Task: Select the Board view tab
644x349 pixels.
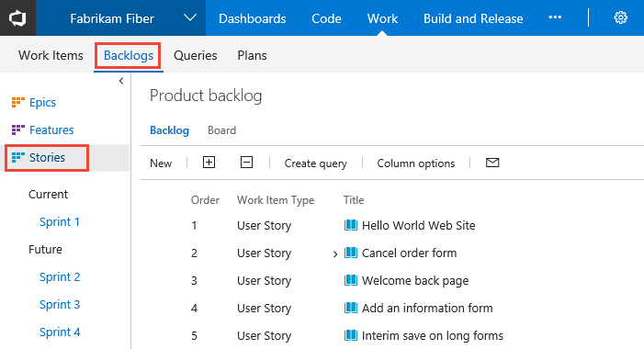Action: 221,130
